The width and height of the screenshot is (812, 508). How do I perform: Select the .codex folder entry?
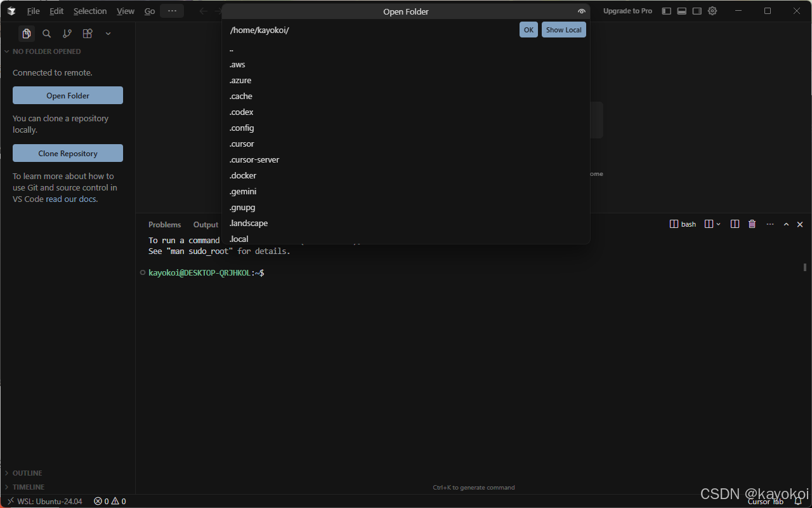pyautogui.click(x=406, y=112)
